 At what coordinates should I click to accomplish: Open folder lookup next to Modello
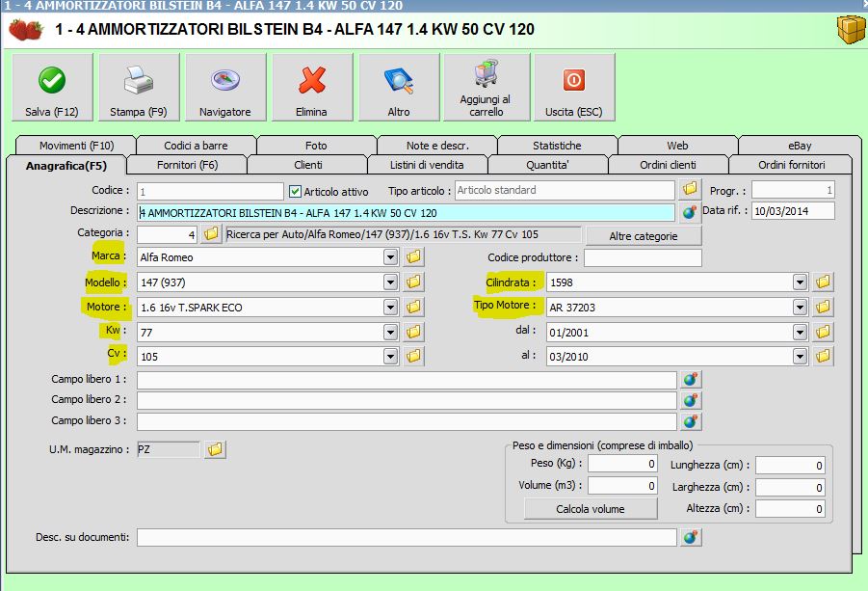(x=413, y=282)
